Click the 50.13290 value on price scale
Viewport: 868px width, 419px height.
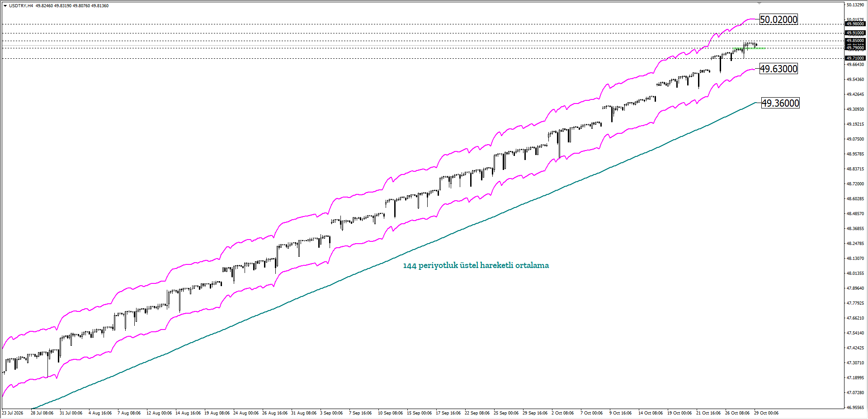(855, 5)
